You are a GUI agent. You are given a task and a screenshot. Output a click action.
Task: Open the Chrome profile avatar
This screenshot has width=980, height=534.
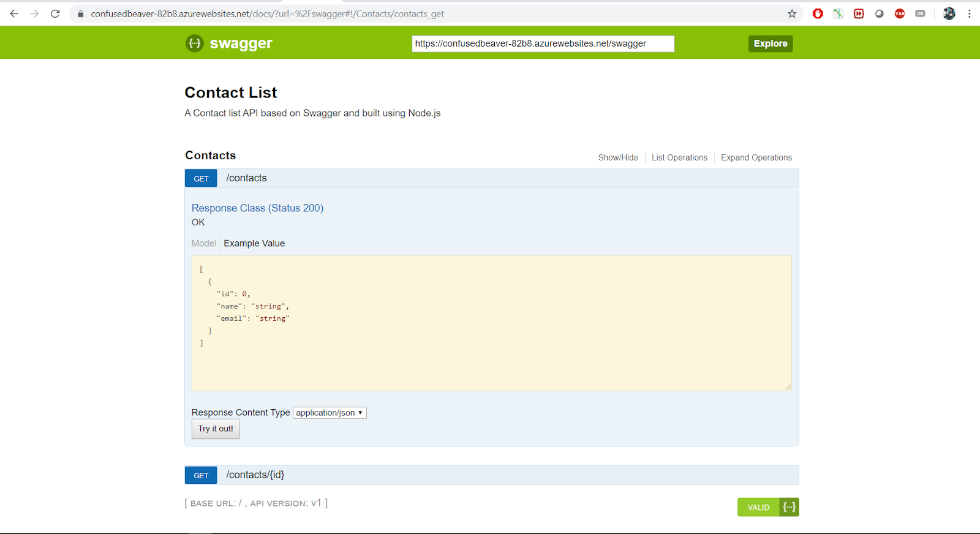[x=949, y=13]
